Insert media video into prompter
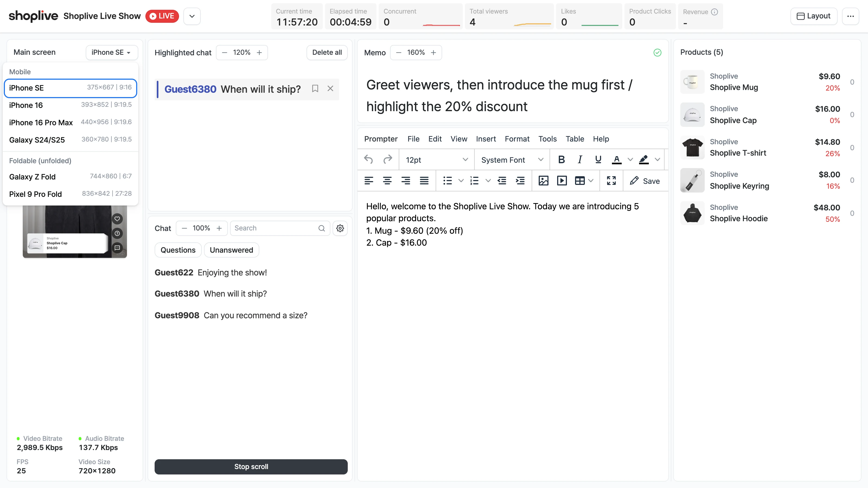Image resolution: width=868 pixels, height=488 pixels. pyautogui.click(x=562, y=181)
